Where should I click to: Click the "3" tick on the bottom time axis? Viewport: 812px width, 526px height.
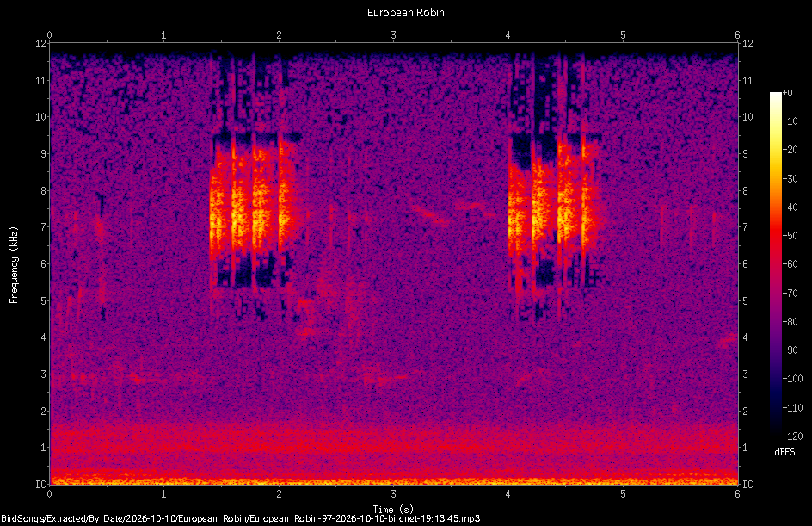click(394, 494)
